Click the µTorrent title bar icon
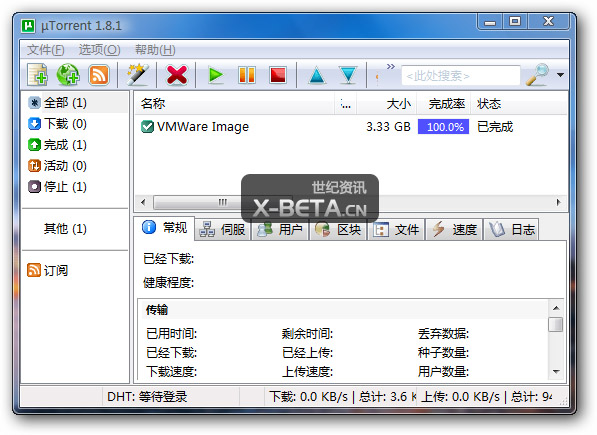The height and width of the screenshot is (435, 597). pos(28,25)
